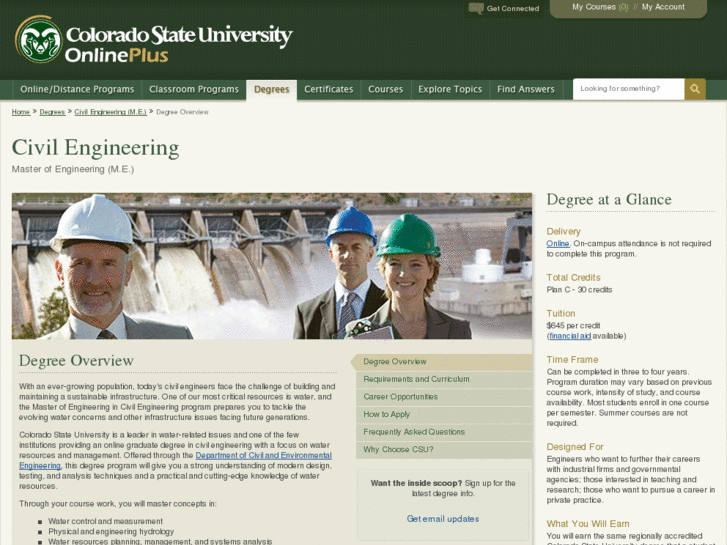The image size is (727, 545).
Task: Go to Degrees breadcrumb link
Action: point(52,112)
